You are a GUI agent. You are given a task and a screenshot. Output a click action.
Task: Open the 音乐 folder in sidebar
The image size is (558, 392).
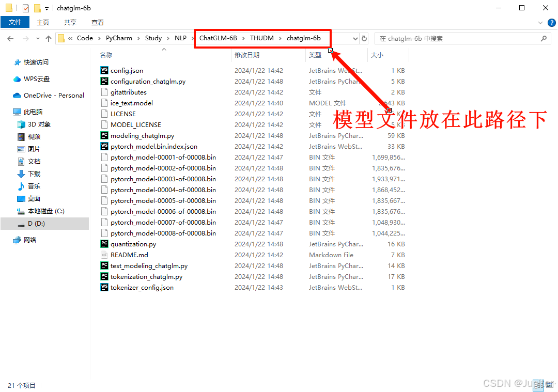(x=34, y=186)
